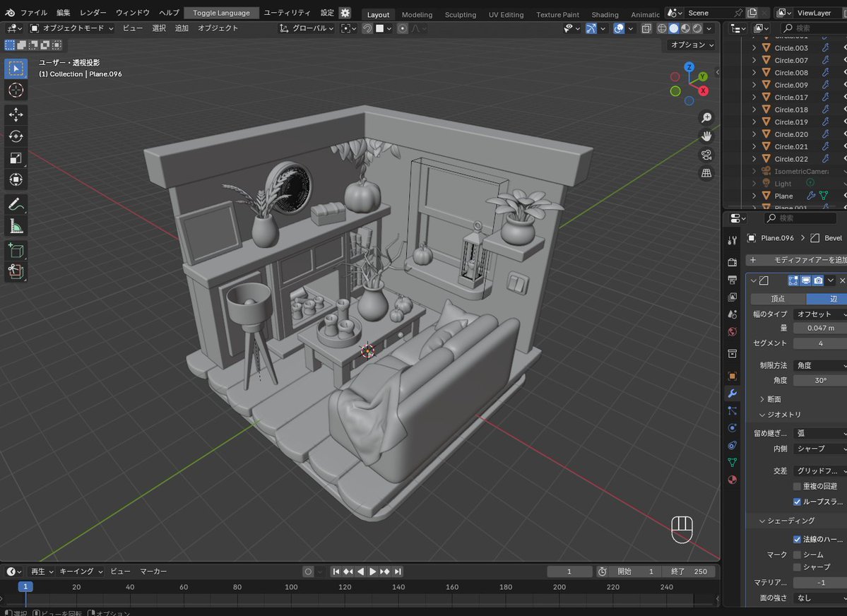The width and height of the screenshot is (847, 616).
Task: Select 頂点 bevel mode
Action: click(x=778, y=299)
